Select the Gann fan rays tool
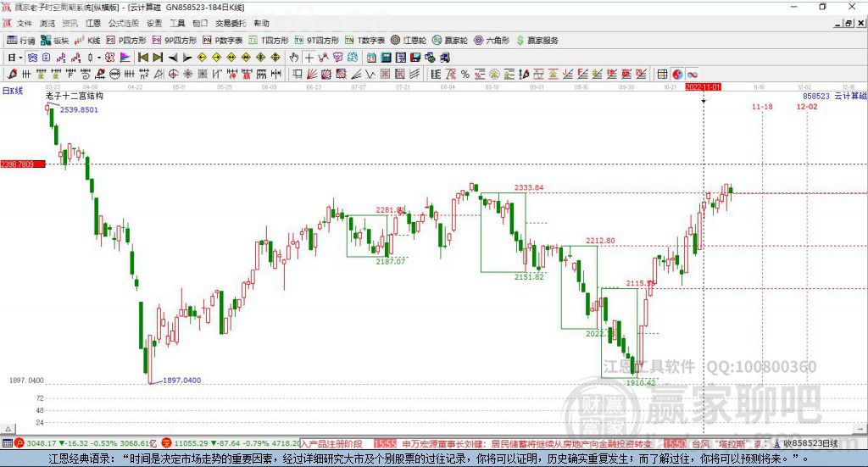Screen dimensions: 868x467 pos(312,74)
